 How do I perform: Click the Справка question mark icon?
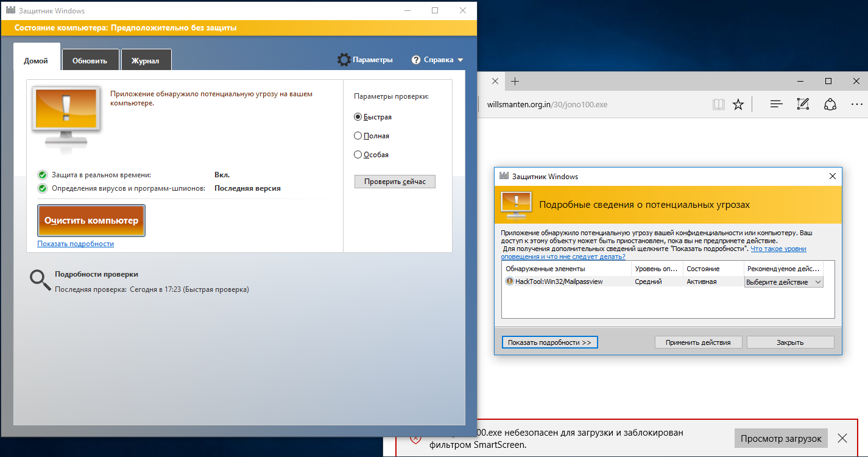[416, 60]
